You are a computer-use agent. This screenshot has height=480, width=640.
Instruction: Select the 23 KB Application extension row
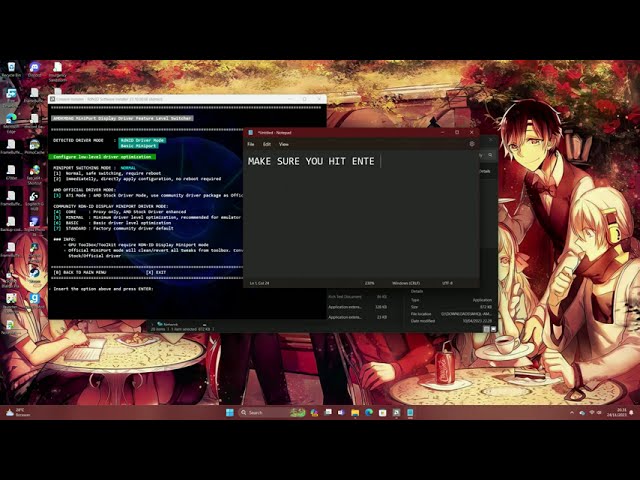[x=358, y=317]
